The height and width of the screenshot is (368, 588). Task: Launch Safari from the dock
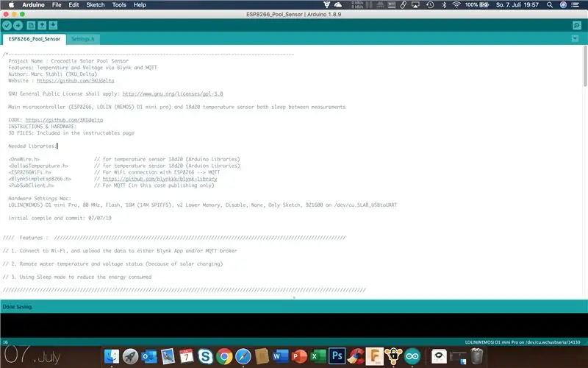tap(243, 356)
